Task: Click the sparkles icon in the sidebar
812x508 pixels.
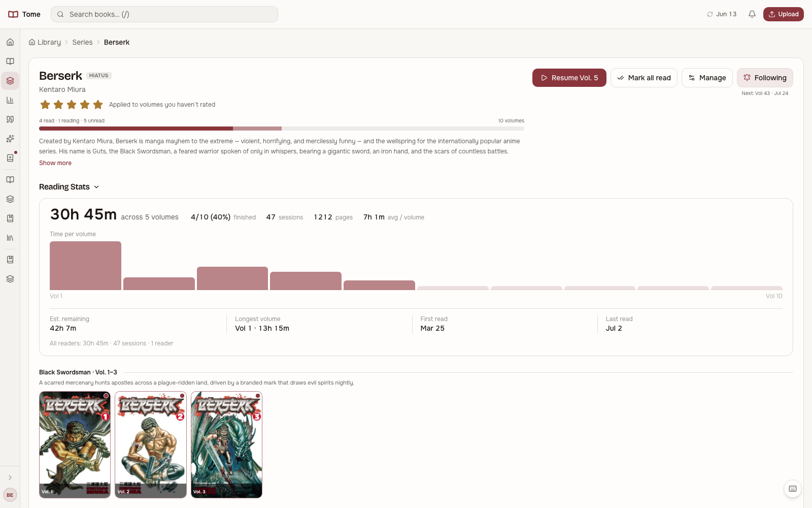Action: click(x=10, y=139)
